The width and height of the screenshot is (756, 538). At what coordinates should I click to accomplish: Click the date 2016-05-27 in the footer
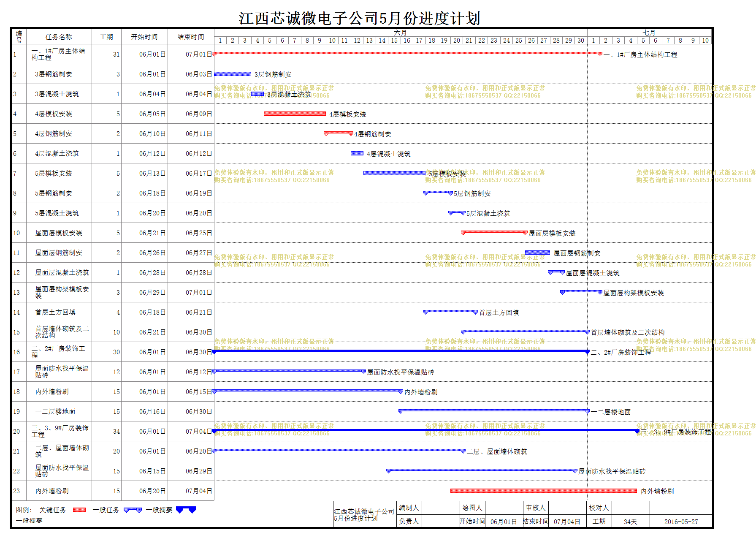click(681, 522)
